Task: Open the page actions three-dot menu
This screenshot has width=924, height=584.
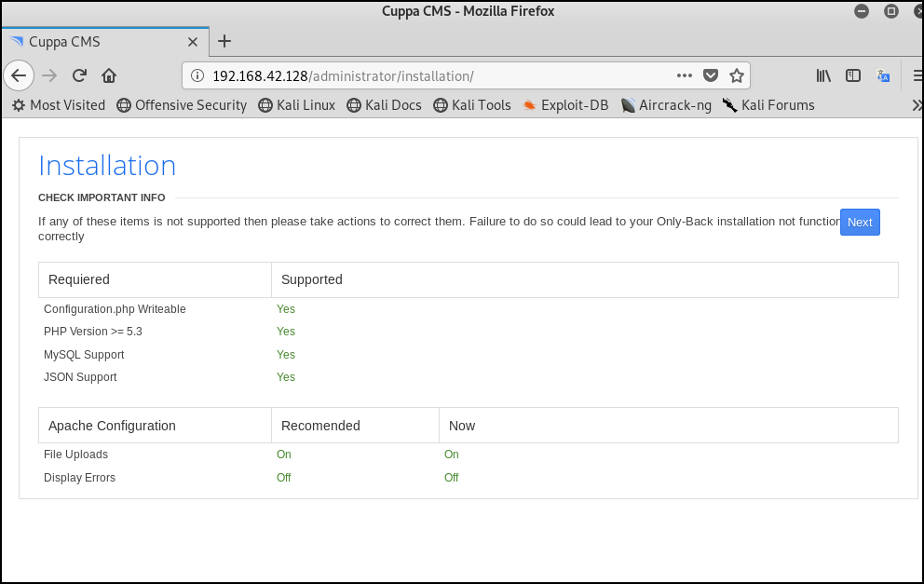Action: point(685,75)
